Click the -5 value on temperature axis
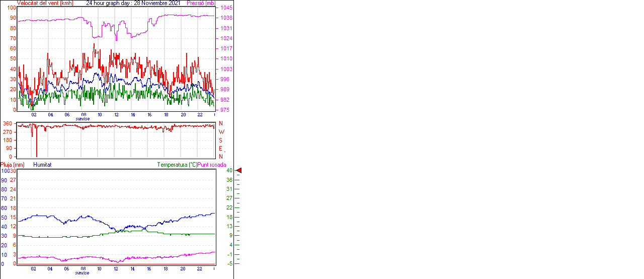The width and height of the screenshot is (644, 279). click(229, 263)
